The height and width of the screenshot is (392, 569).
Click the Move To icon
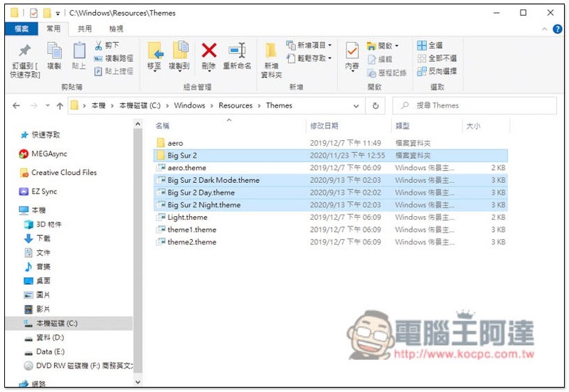tap(155, 51)
